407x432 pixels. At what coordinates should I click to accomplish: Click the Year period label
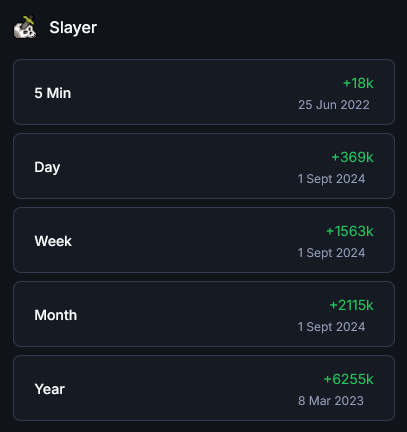[x=50, y=389]
